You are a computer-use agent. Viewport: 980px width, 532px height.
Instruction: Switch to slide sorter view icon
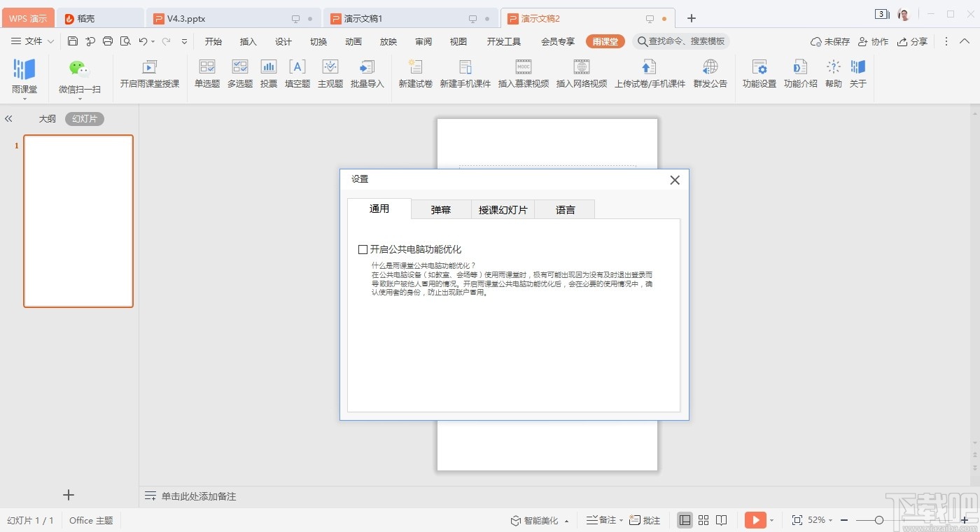[x=703, y=520]
